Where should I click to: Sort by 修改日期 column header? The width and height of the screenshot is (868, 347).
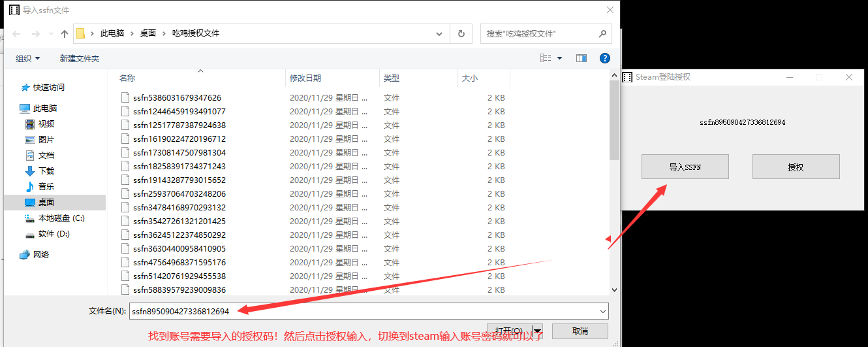click(x=305, y=78)
